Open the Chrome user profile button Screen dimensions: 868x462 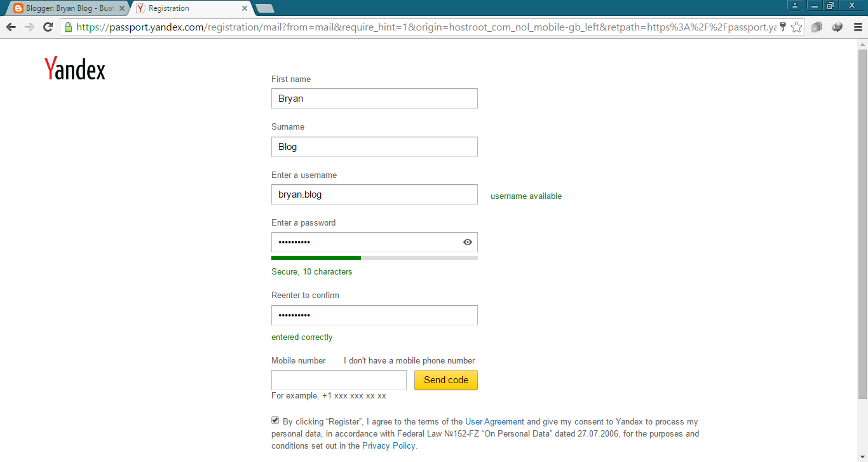pyautogui.click(x=795, y=5)
